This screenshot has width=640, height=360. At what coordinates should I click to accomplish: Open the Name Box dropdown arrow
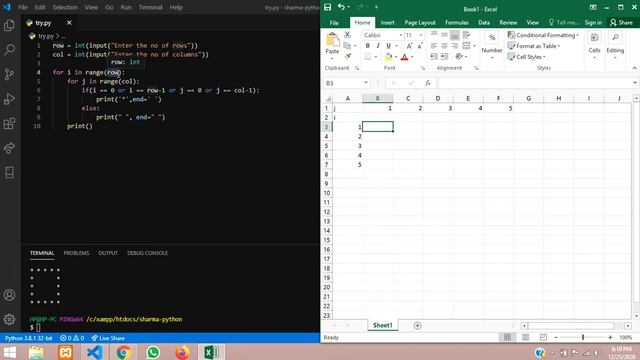[x=366, y=83]
